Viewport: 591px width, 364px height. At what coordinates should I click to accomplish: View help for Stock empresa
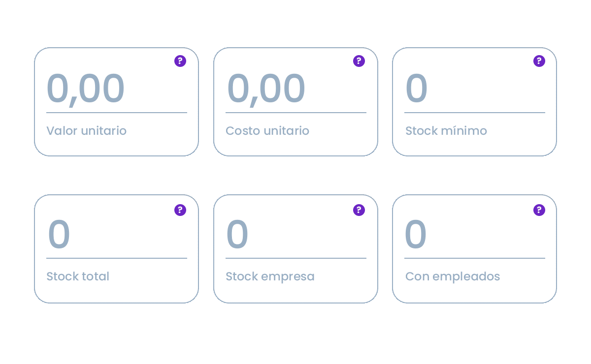[x=359, y=210]
